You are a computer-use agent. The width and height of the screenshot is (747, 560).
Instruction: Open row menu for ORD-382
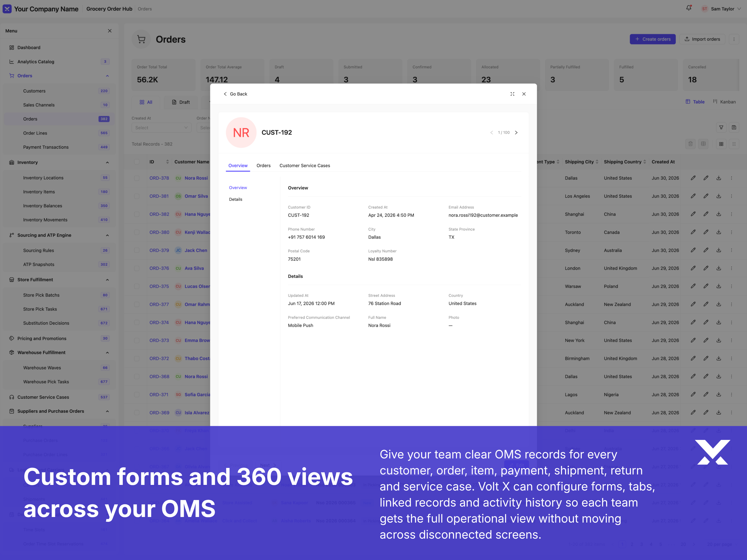point(731,214)
